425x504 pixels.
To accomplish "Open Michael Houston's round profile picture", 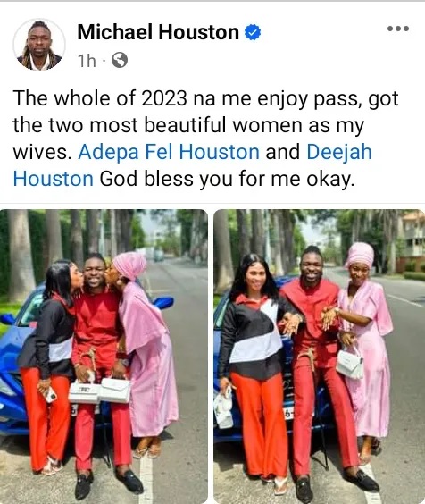I will 39,45.
